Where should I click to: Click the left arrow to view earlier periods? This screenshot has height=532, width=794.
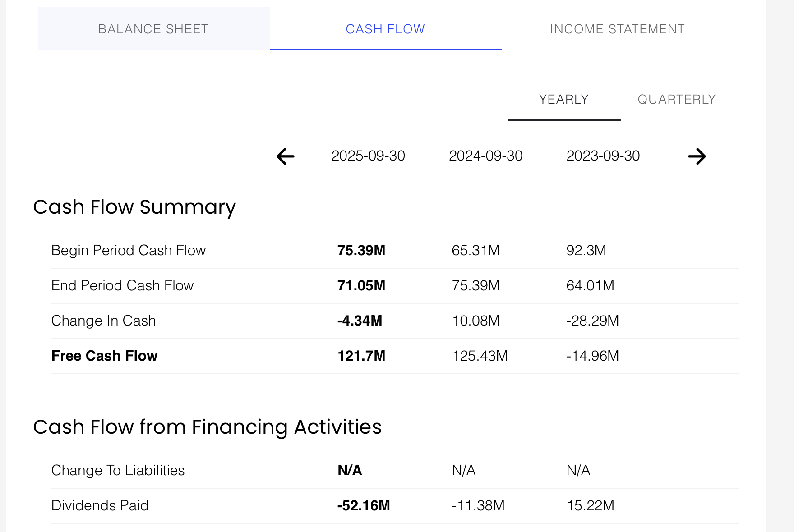(x=284, y=156)
